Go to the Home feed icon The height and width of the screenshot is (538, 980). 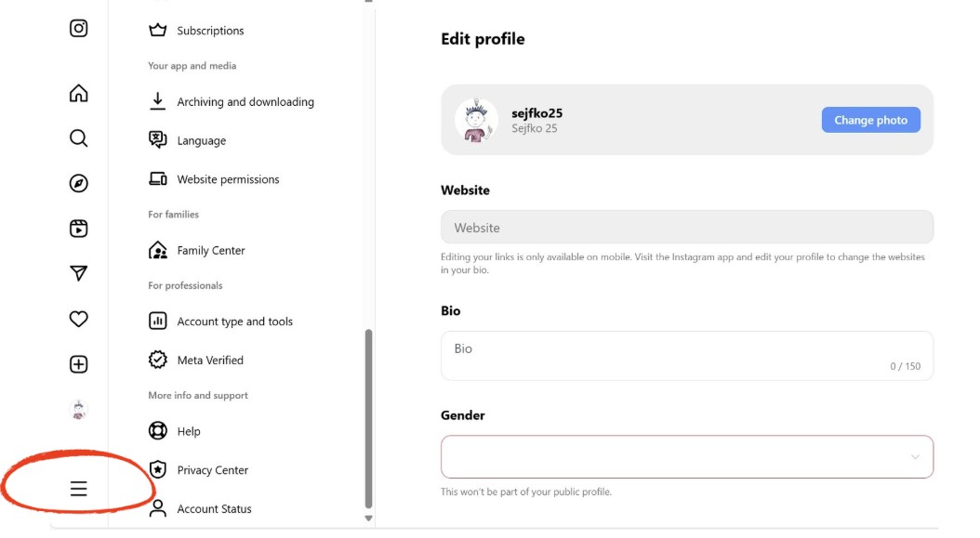[x=78, y=93]
